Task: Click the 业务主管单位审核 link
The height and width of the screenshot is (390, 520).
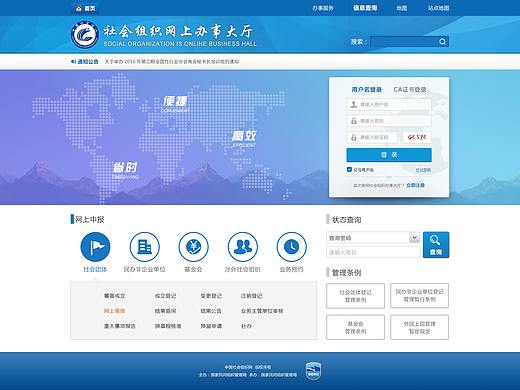Action: [262, 311]
